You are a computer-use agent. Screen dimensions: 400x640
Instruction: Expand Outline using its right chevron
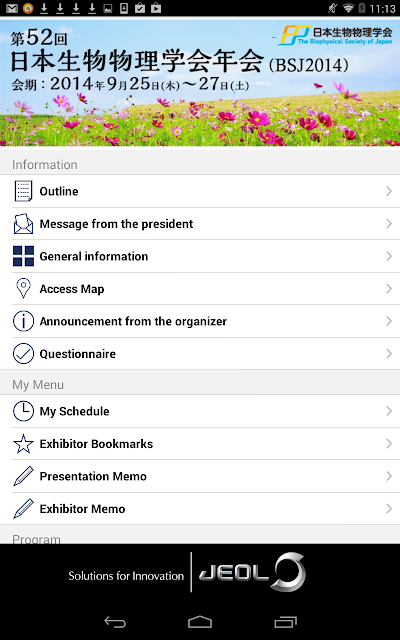[x=389, y=191]
